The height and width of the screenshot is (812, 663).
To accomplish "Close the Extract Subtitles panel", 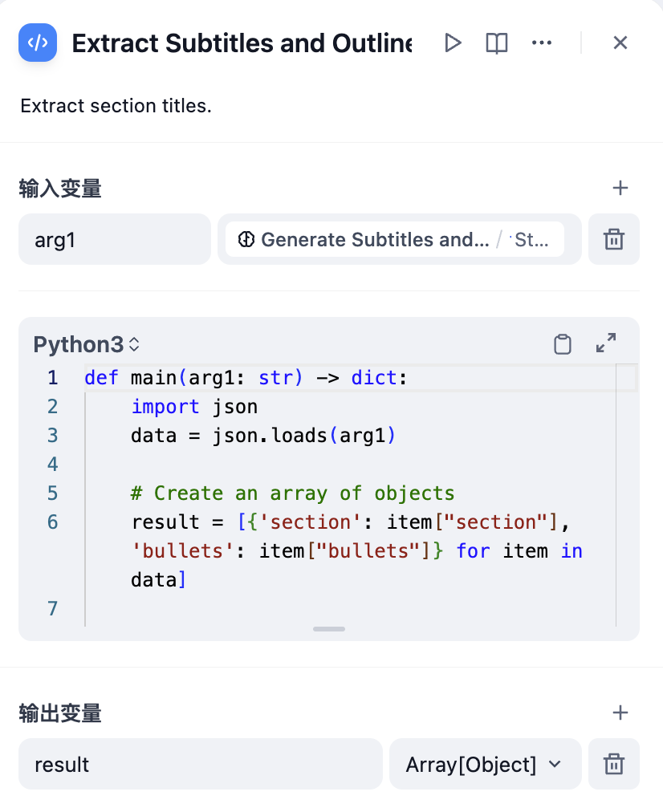I will click(620, 43).
